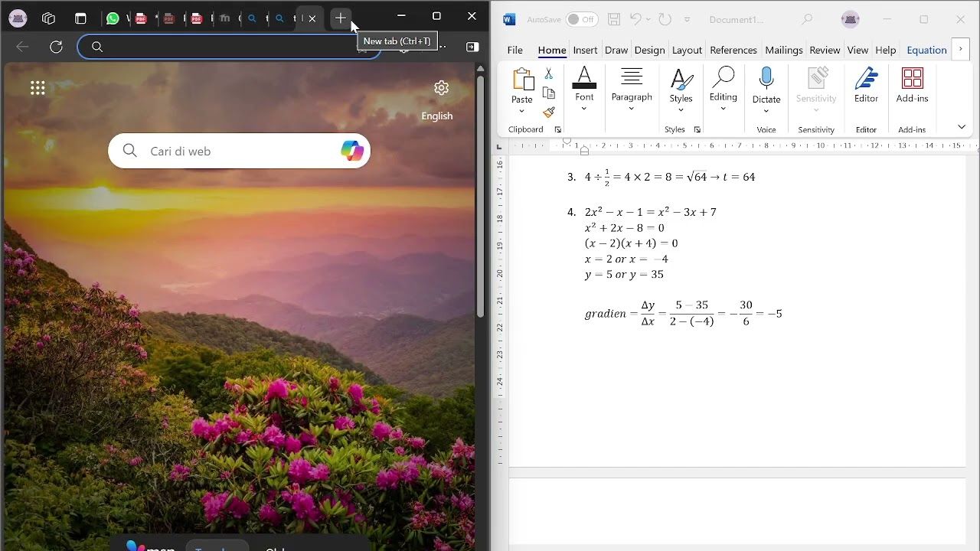The height and width of the screenshot is (551, 980).
Task: Open Customize Quick Access Toolbar dropdown
Action: point(687,20)
